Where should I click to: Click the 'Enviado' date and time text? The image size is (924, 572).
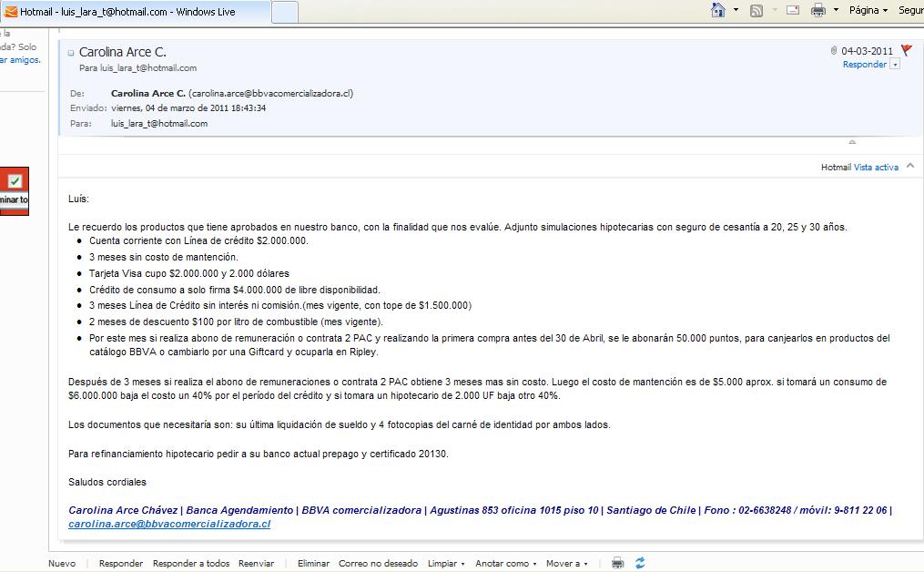tap(188, 107)
